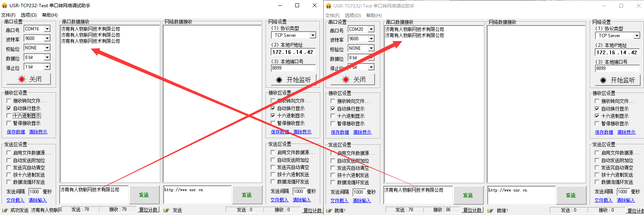Expand the 9600 baud rate dropdown in right window
This screenshot has width=644, height=215.
[x=371, y=39]
